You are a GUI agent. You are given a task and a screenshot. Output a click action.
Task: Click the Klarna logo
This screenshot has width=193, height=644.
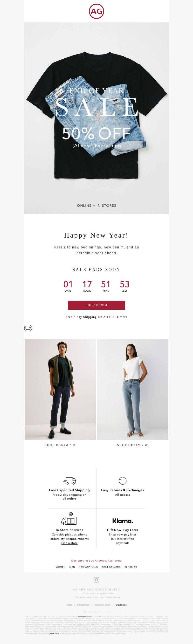(x=123, y=521)
